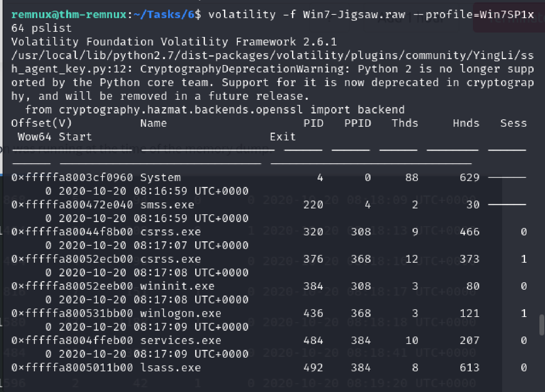Click the Hnds column header
The height and width of the screenshot is (392, 545).
[x=466, y=123]
